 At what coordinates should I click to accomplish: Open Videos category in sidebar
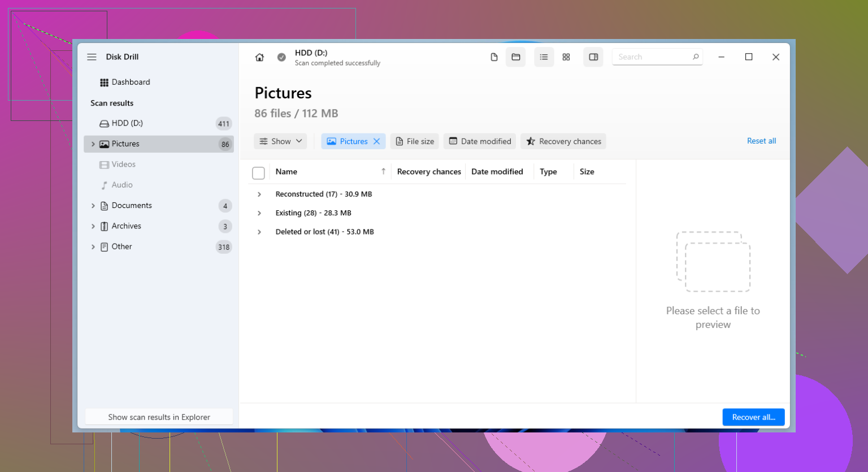pyautogui.click(x=159, y=164)
